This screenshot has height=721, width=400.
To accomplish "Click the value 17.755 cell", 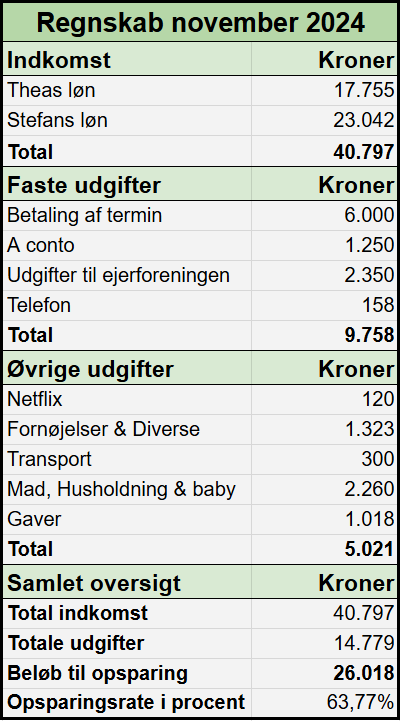I will pos(324,91).
